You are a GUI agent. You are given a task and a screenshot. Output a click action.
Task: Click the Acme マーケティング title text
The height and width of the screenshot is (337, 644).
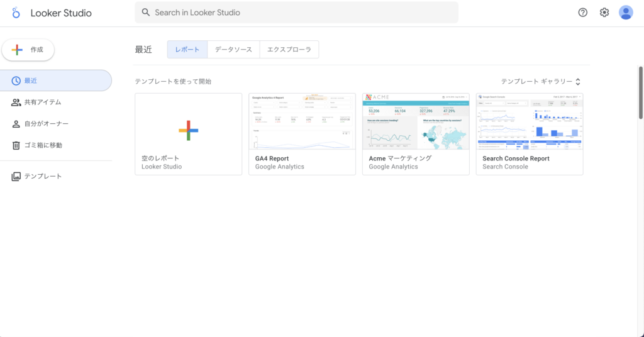[400, 158]
